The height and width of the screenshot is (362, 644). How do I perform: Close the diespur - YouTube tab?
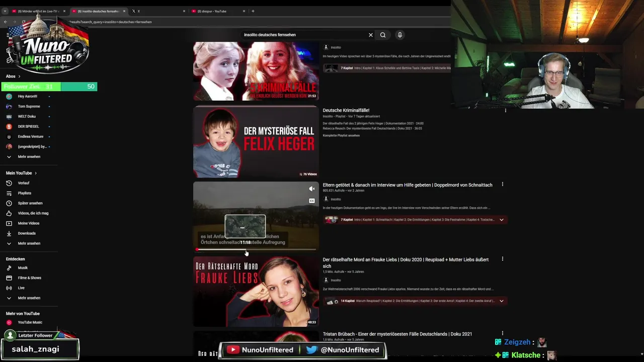click(x=244, y=11)
